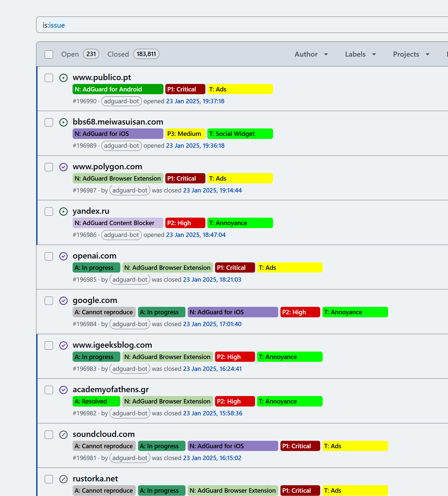Image resolution: width=448 pixels, height=496 pixels.
Task: Switch to the Open issues tab
Action: 80,54
